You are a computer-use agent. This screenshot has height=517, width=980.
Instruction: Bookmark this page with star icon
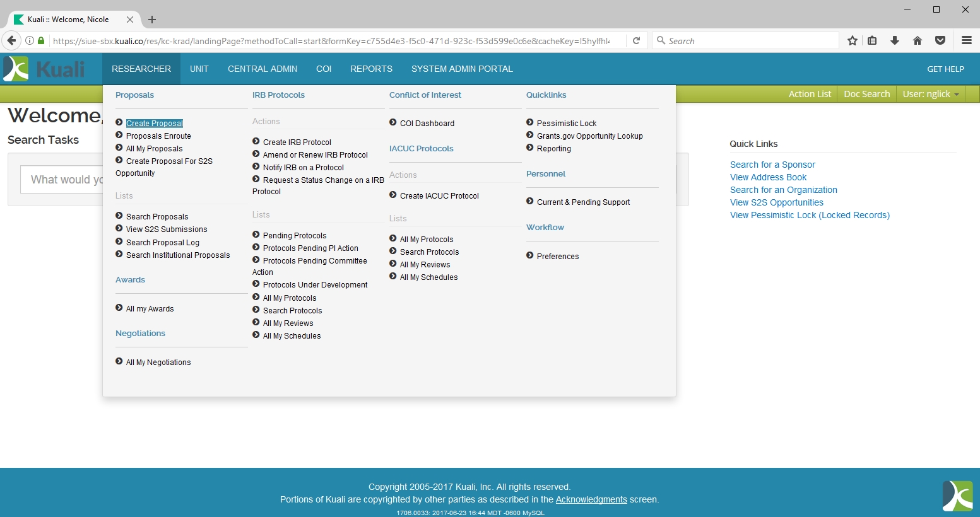[x=853, y=41]
